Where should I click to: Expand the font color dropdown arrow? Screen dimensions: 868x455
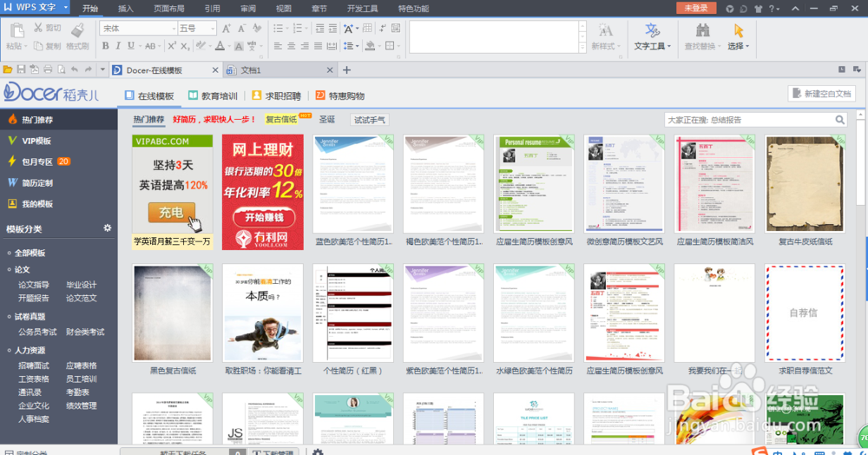[x=228, y=47]
